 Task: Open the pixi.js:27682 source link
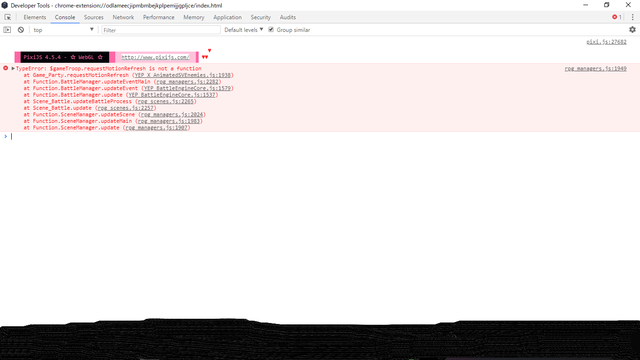tap(606, 42)
